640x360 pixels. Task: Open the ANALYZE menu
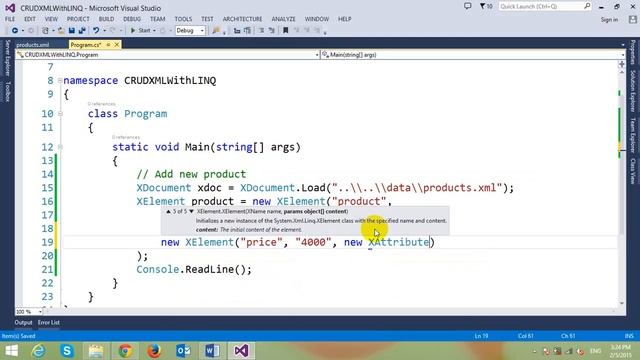(283, 19)
